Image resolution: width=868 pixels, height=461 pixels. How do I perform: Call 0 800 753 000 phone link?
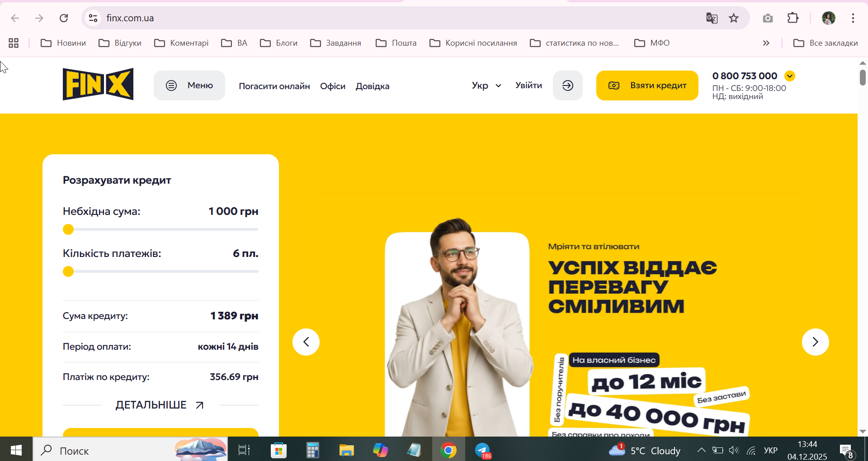[745, 76]
